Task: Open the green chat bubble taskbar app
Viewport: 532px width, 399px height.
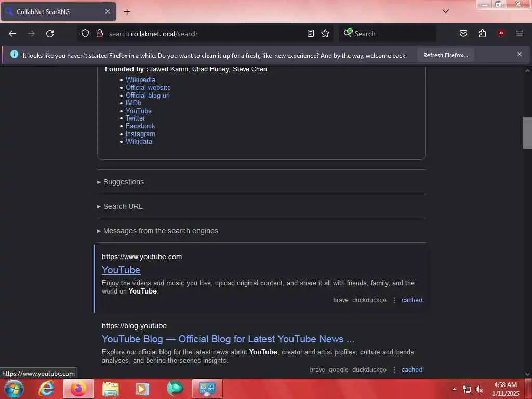Action: 175,389
